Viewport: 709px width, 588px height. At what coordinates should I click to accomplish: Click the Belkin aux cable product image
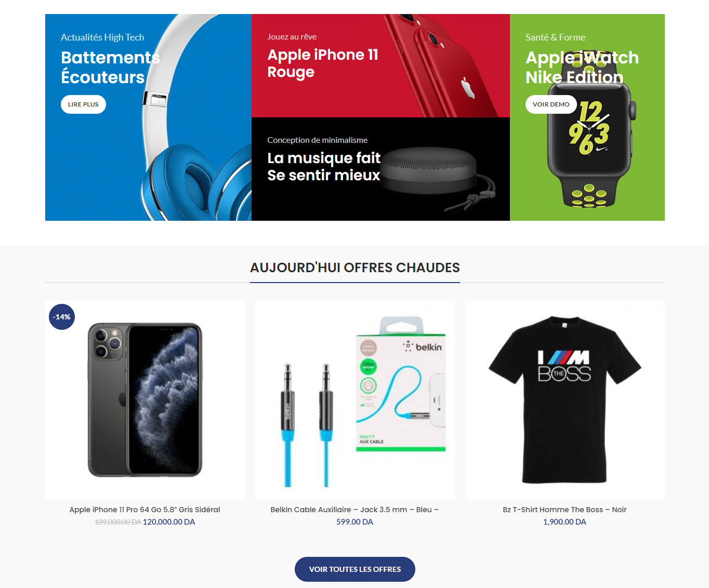coord(355,399)
